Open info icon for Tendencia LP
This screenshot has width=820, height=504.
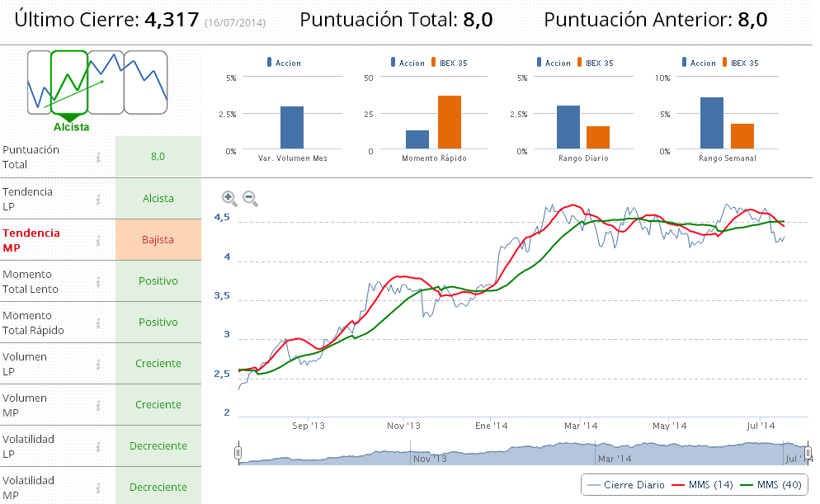click(x=98, y=199)
